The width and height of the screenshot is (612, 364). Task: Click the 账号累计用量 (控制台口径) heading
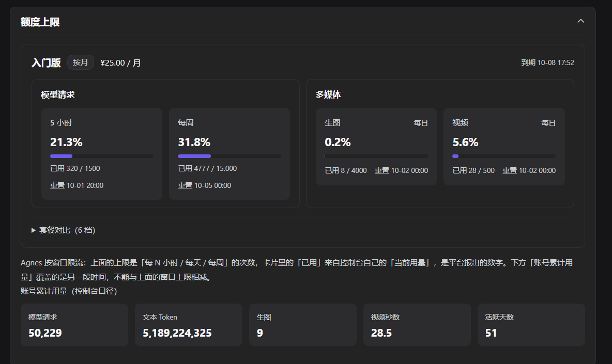pos(69,291)
